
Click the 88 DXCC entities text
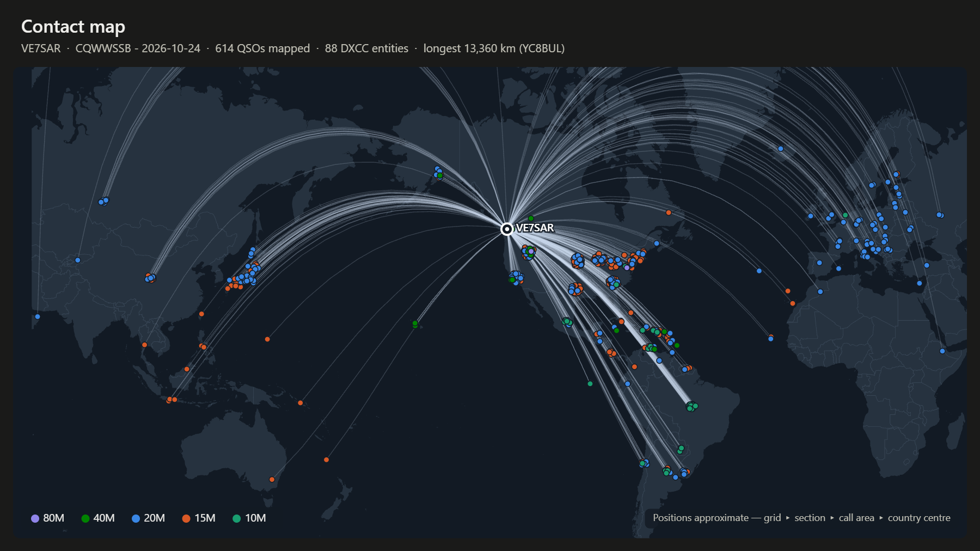point(366,48)
